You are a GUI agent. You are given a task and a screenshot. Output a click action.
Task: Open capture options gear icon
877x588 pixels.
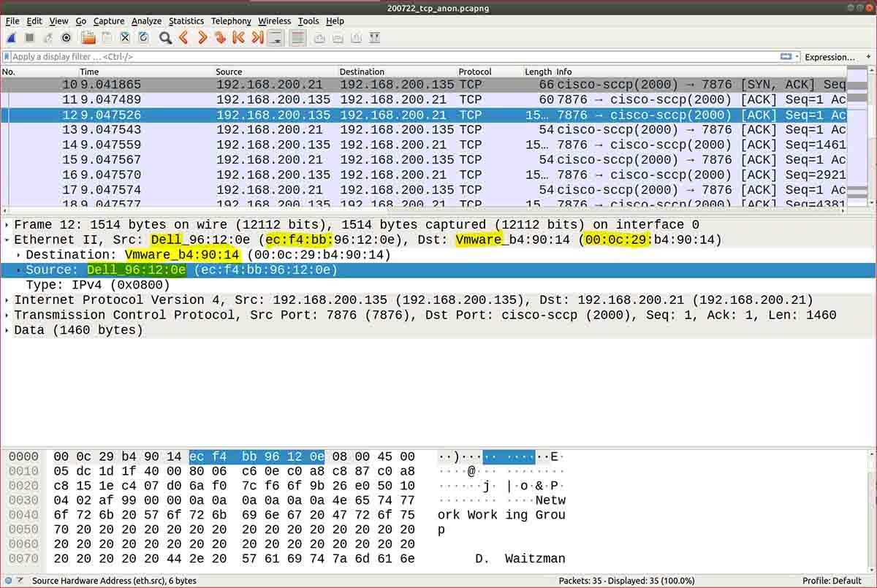pyautogui.click(x=67, y=38)
